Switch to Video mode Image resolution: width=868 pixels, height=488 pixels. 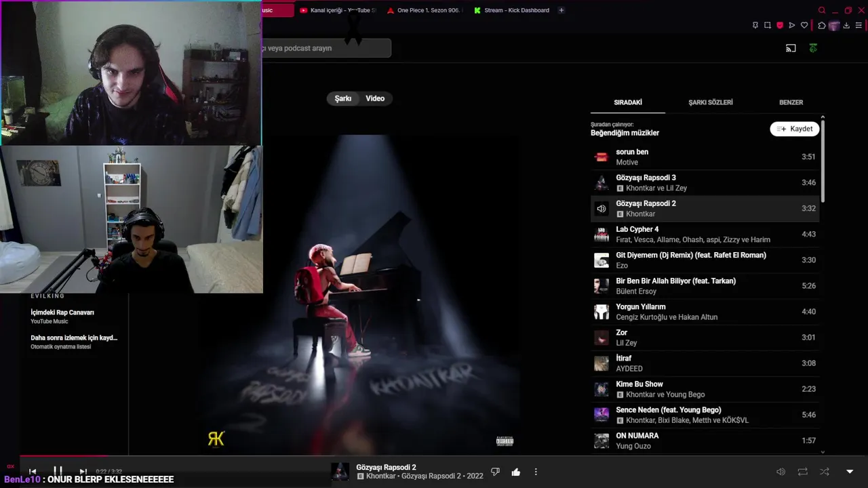click(x=375, y=98)
